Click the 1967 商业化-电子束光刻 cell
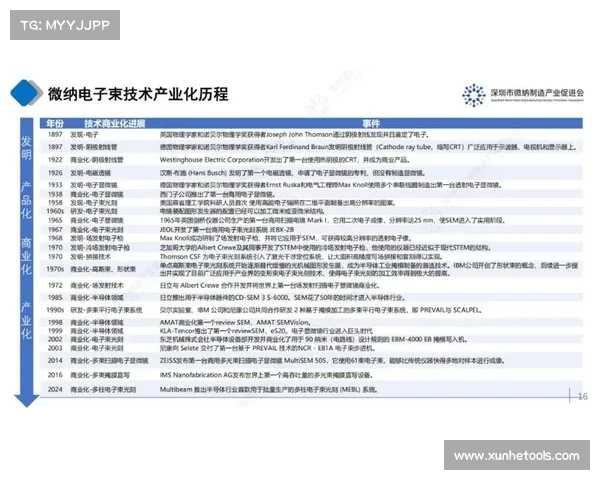Image resolution: width=600 pixels, height=480 pixels. pyautogui.click(x=96, y=230)
